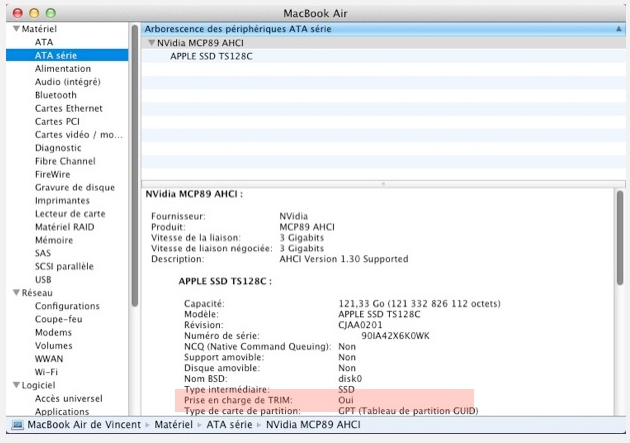
Task: Select Bluetooth in the sidebar
Action: [x=55, y=95]
